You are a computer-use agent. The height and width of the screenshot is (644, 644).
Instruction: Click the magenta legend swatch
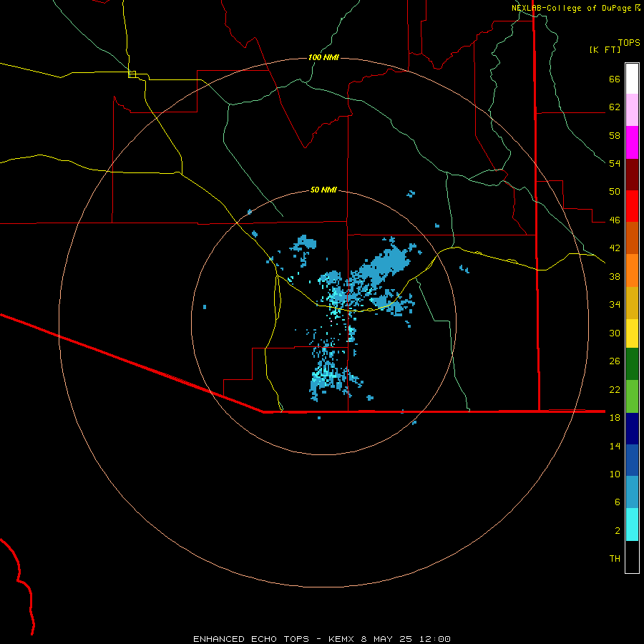[x=632, y=142]
